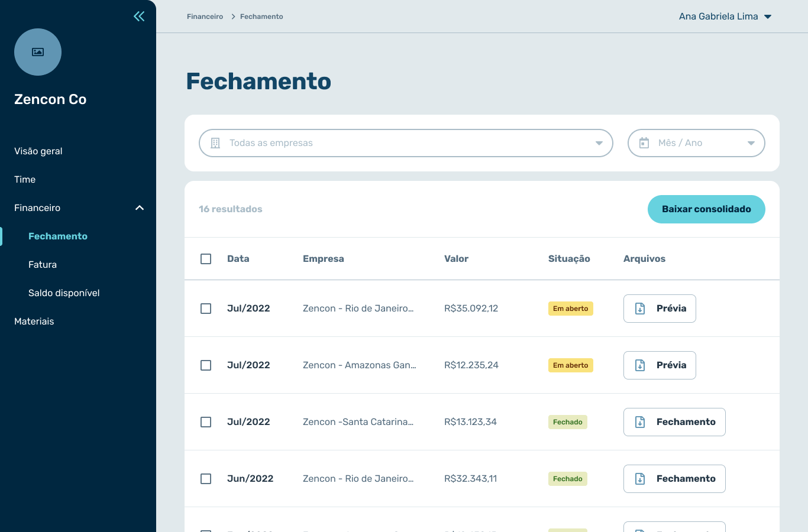Click the download icon on Jun/2022 Fechamento button
Viewport: 808px width, 532px height.
[639, 478]
